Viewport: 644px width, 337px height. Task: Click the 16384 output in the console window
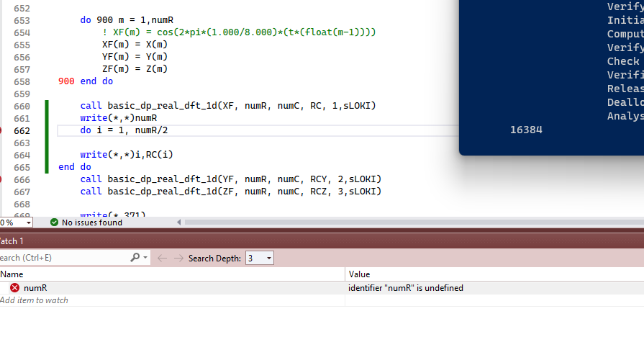526,130
